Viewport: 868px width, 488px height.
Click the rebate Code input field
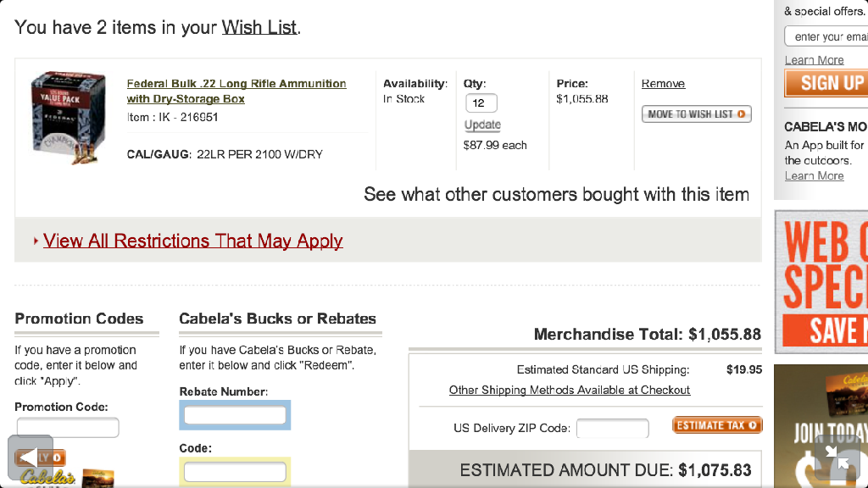pyautogui.click(x=235, y=471)
